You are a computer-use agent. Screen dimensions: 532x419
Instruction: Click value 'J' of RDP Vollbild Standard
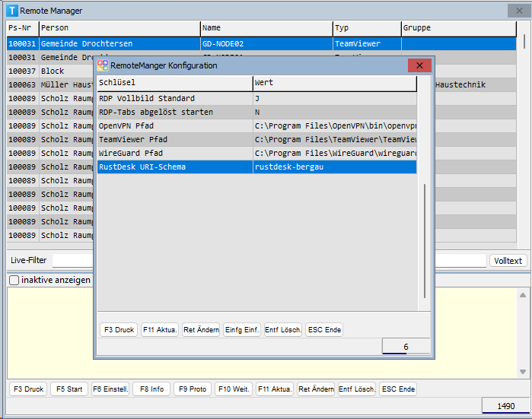pos(256,99)
